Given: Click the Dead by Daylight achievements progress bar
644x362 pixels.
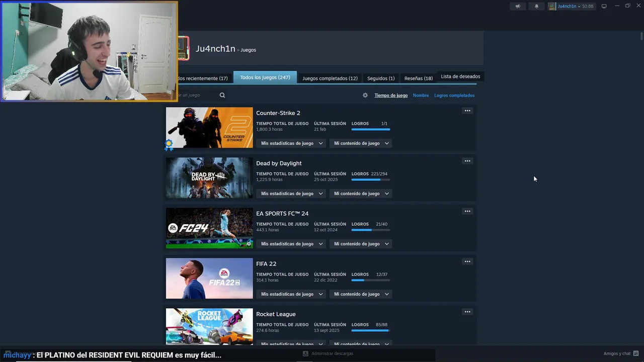Looking at the screenshot, I should coord(371,180).
